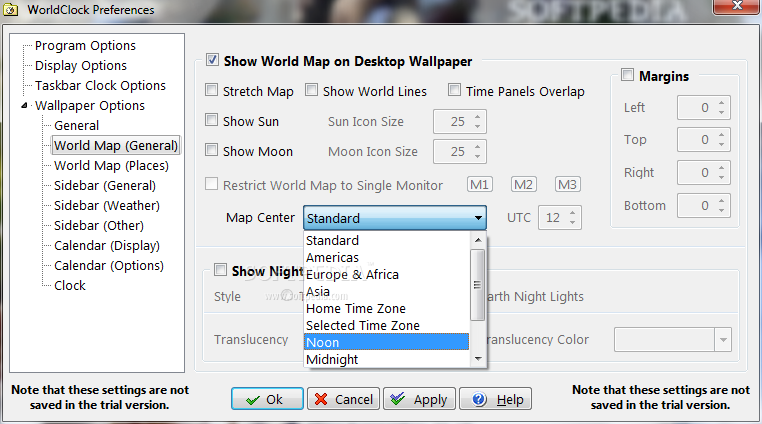This screenshot has height=424, width=762.
Task: Click the Apply button
Action: [x=419, y=399]
